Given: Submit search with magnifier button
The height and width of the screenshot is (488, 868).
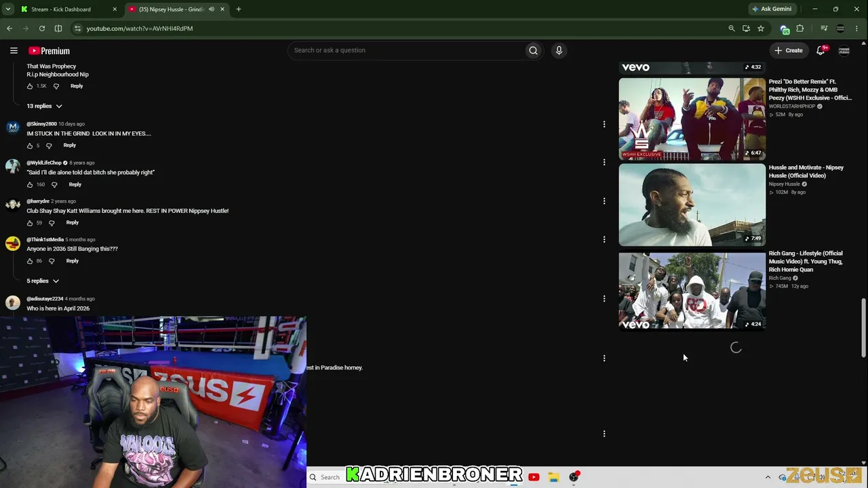Looking at the screenshot, I should coord(534,50).
